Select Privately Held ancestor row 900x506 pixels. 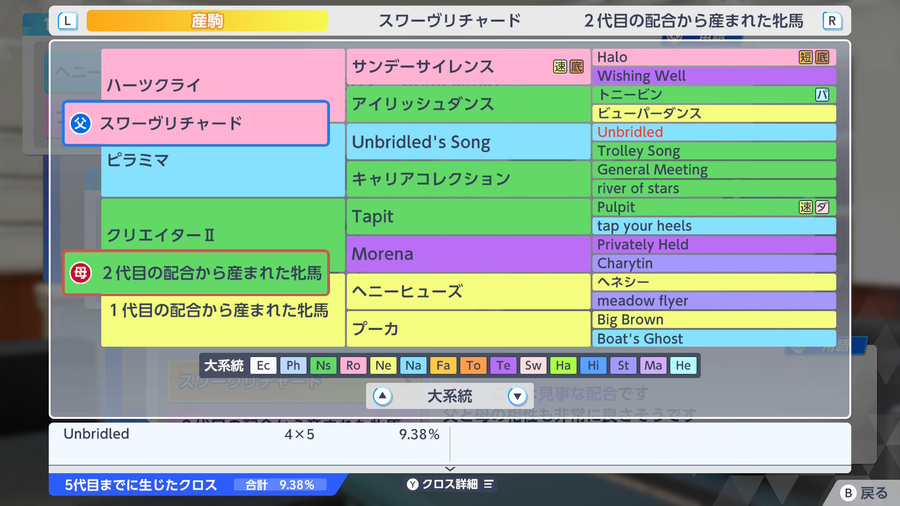714,244
